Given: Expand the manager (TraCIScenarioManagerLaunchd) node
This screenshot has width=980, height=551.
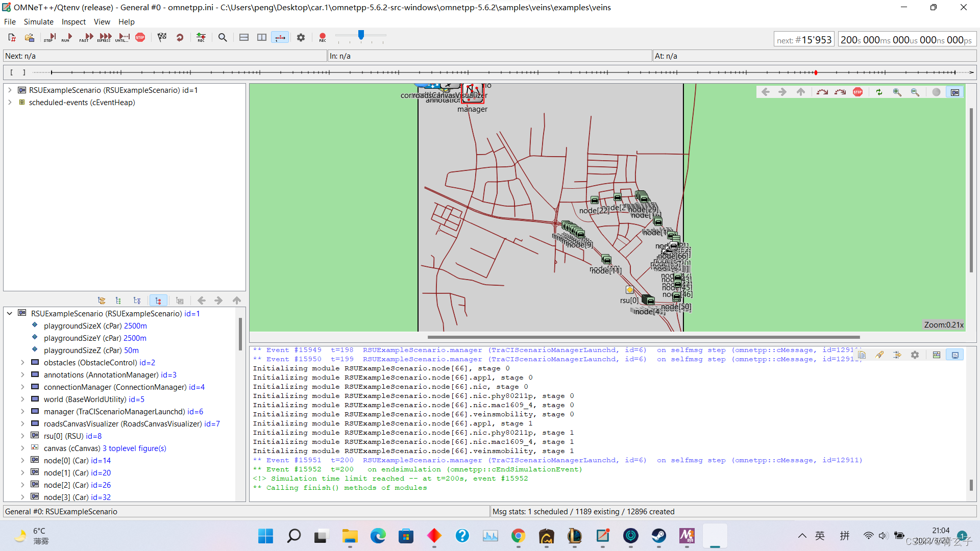Looking at the screenshot, I should click(22, 411).
